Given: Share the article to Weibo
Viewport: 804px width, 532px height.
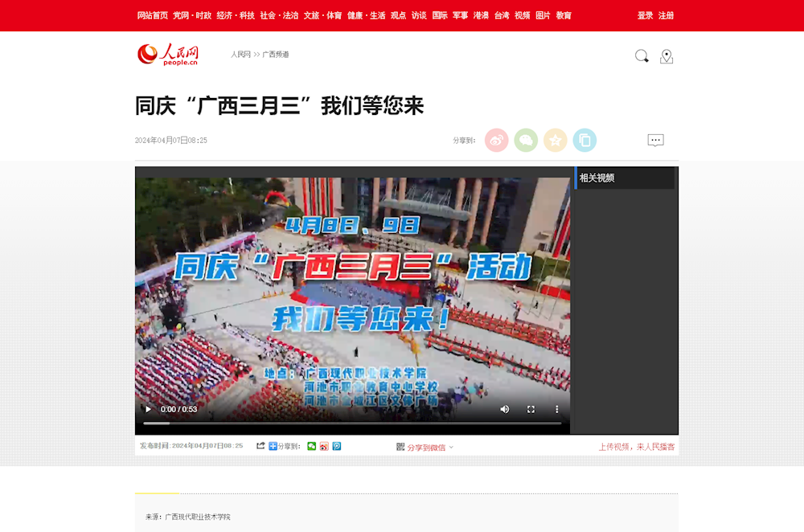Looking at the screenshot, I should [496, 140].
